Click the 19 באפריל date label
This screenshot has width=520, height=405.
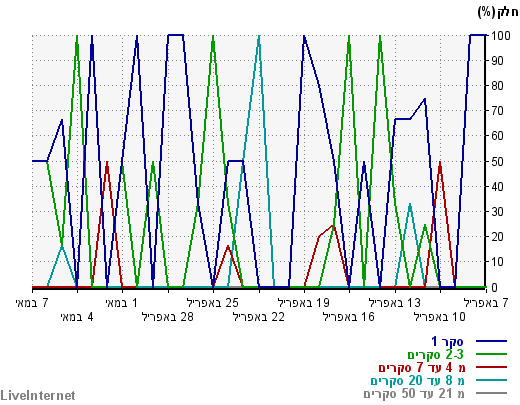pos(304,303)
